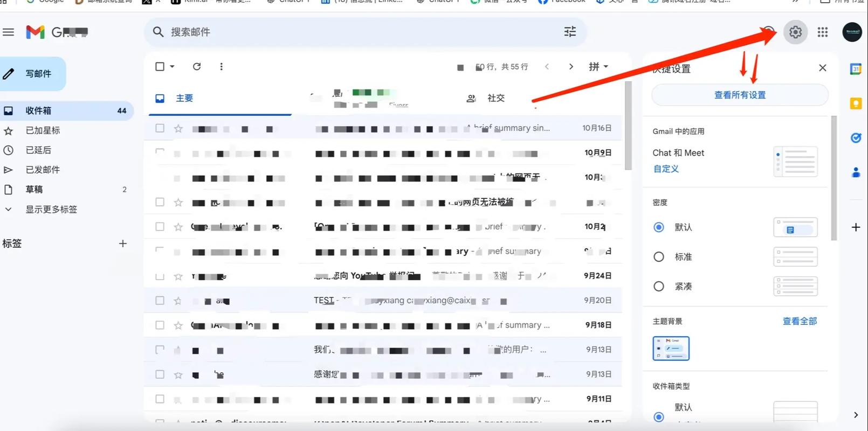This screenshot has width=868, height=431.
Task: Open the Settings gear icon
Action: point(795,32)
